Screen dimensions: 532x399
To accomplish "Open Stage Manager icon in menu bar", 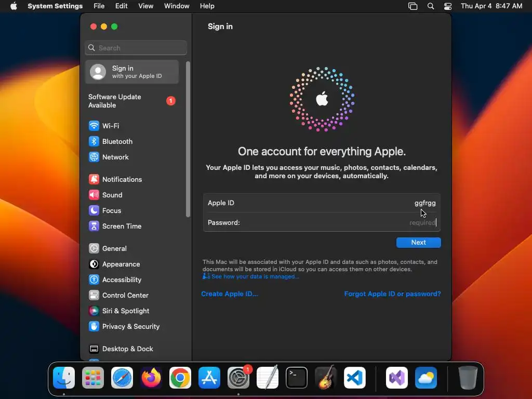I will tap(413, 6).
